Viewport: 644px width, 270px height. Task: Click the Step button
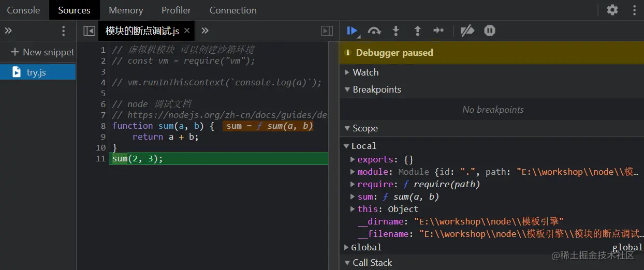(438, 31)
